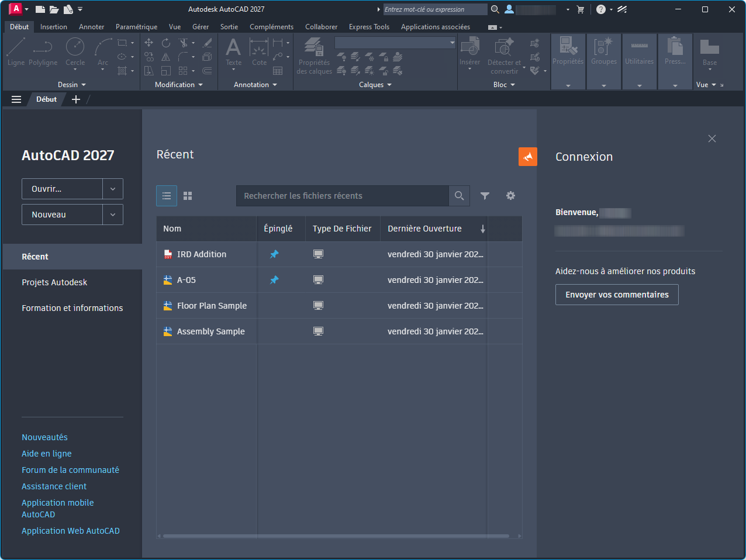Click the Mirror icon in the Modification panel
The height and width of the screenshot is (560, 746).
click(x=166, y=57)
